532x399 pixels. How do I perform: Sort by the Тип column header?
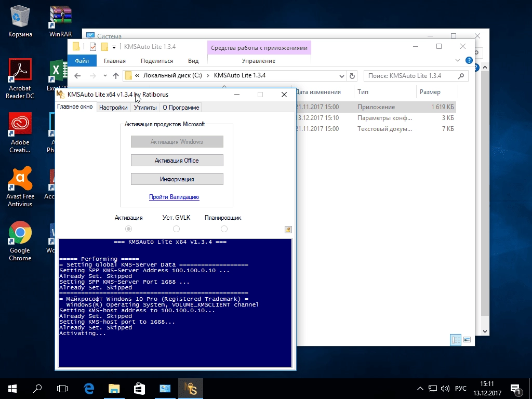click(x=385, y=92)
